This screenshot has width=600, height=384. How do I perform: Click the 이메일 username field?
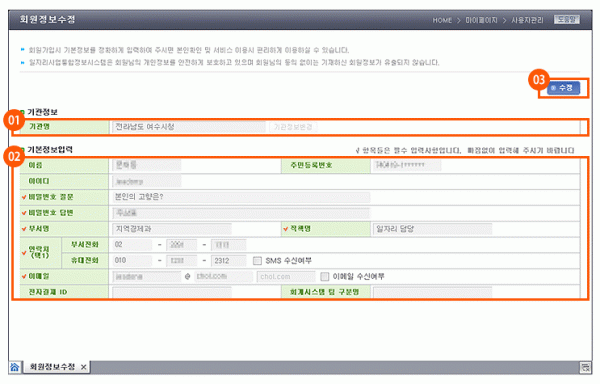(147, 277)
